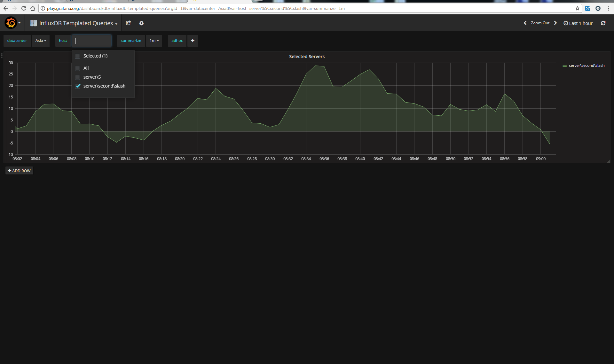Add a new adhoc filter with the plus icon
Screen dimensions: 614x364
click(x=193, y=41)
